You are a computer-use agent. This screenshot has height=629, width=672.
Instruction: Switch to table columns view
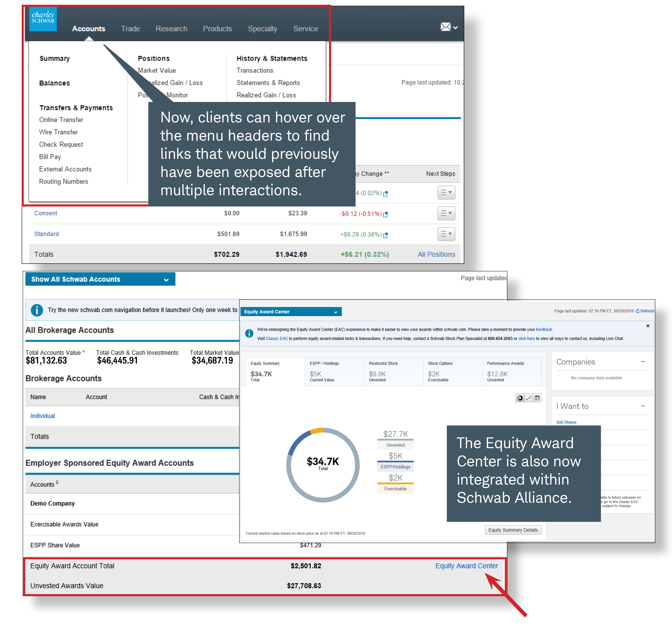click(x=537, y=398)
